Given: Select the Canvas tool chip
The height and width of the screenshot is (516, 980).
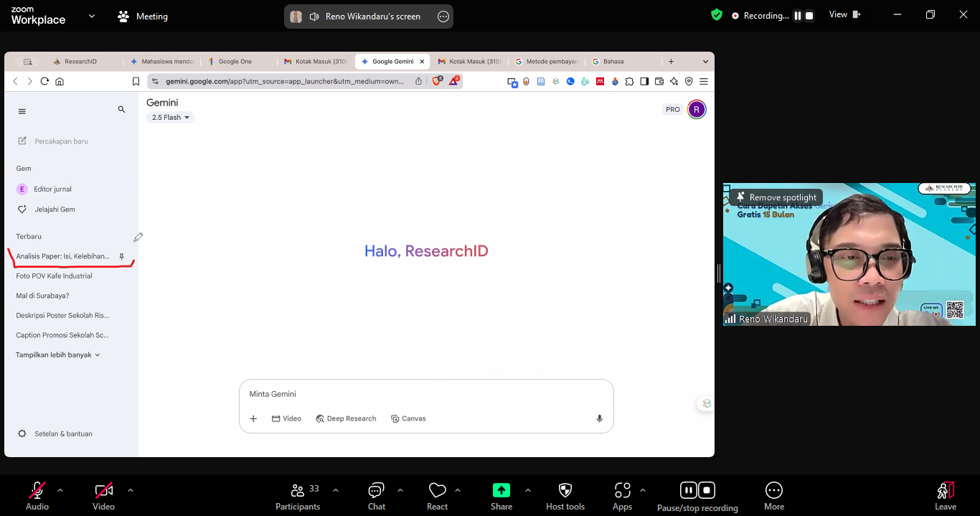Looking at the screenshot, I should tap(408, 418).
